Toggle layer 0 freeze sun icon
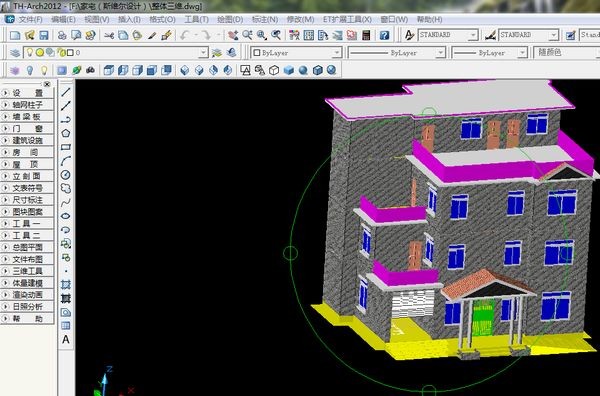 40,52
